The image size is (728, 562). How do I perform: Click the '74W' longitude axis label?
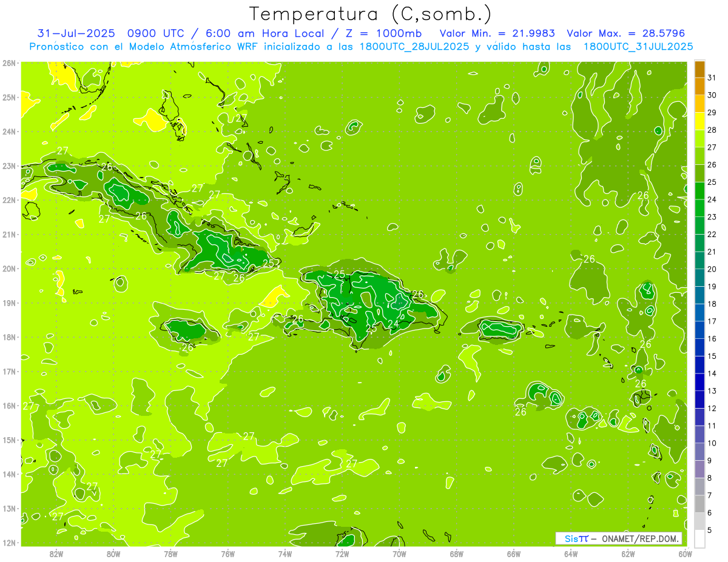point(285,554)
